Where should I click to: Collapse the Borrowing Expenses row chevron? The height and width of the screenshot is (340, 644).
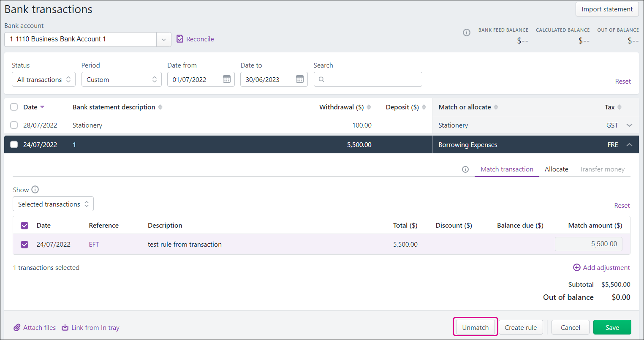pyautogui.click(x=629, y=144)
